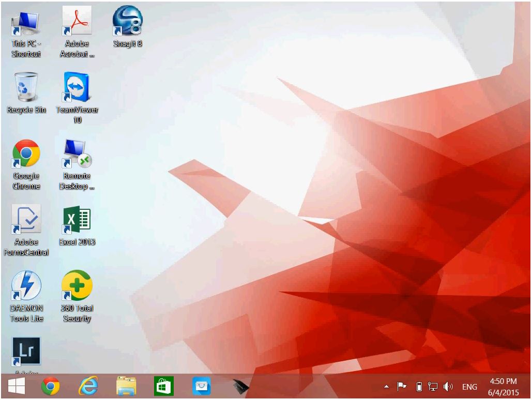Open the green Windows Store taskbar icon
The image size is (532, 400).
pyautogui.click(x=164, y=386)
